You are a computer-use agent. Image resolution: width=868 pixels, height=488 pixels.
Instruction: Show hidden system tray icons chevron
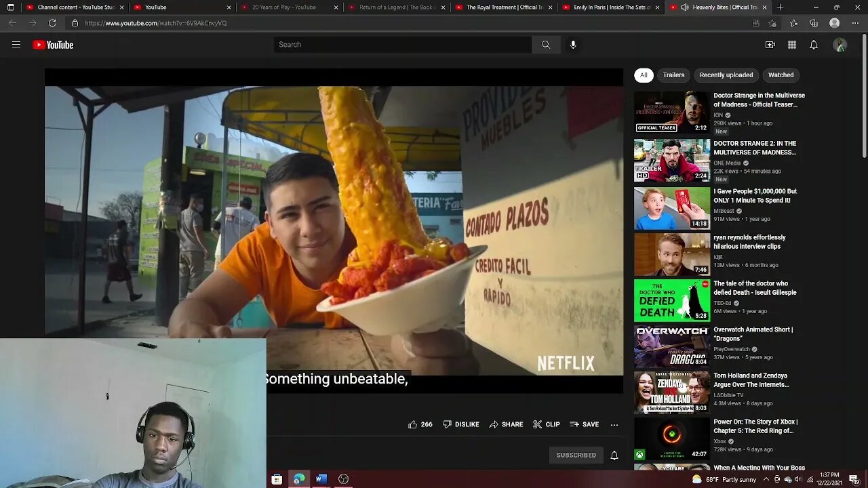click(x=766, y=479)
